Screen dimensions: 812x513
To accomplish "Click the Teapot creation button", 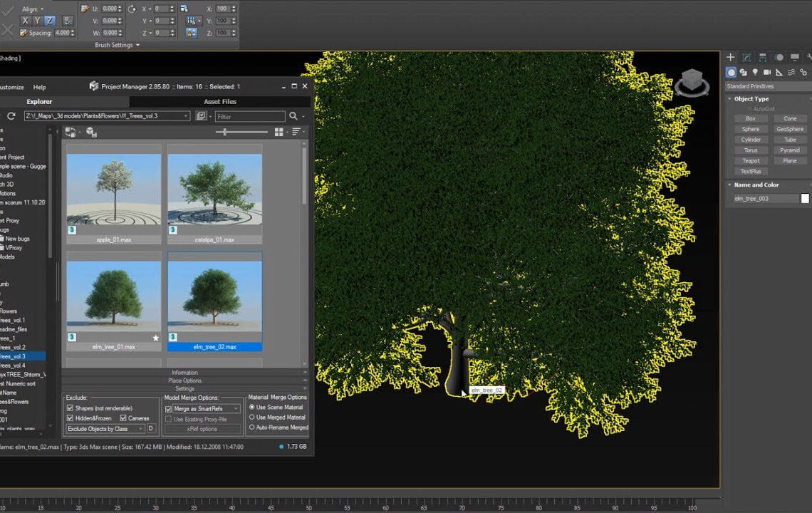I will [x=751, y=160].
